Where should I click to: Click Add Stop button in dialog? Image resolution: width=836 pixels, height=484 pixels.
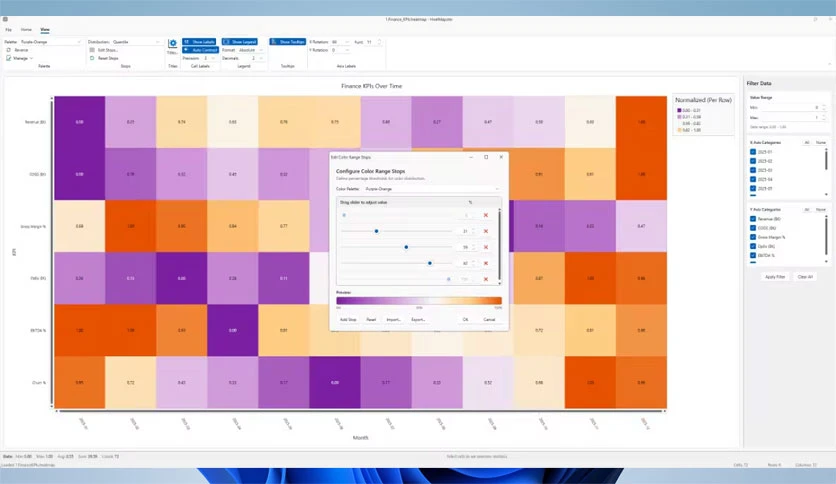click(348, 319)
